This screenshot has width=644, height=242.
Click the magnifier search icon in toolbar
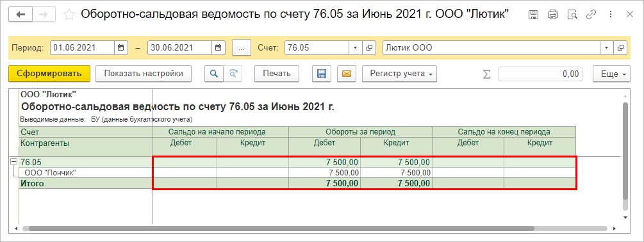(213, 74)
